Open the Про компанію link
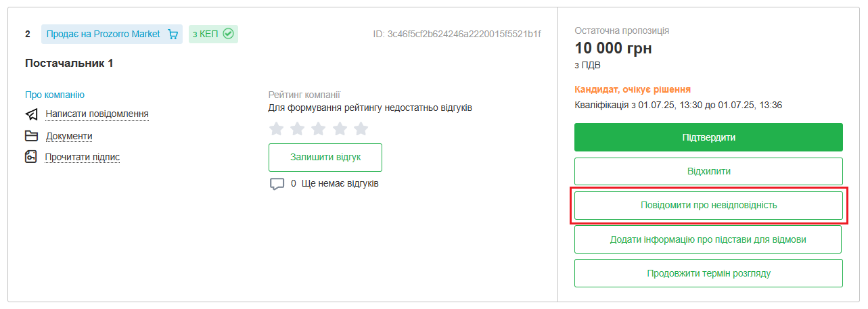The width and height of the screenshot is (868, 309). 55,95
